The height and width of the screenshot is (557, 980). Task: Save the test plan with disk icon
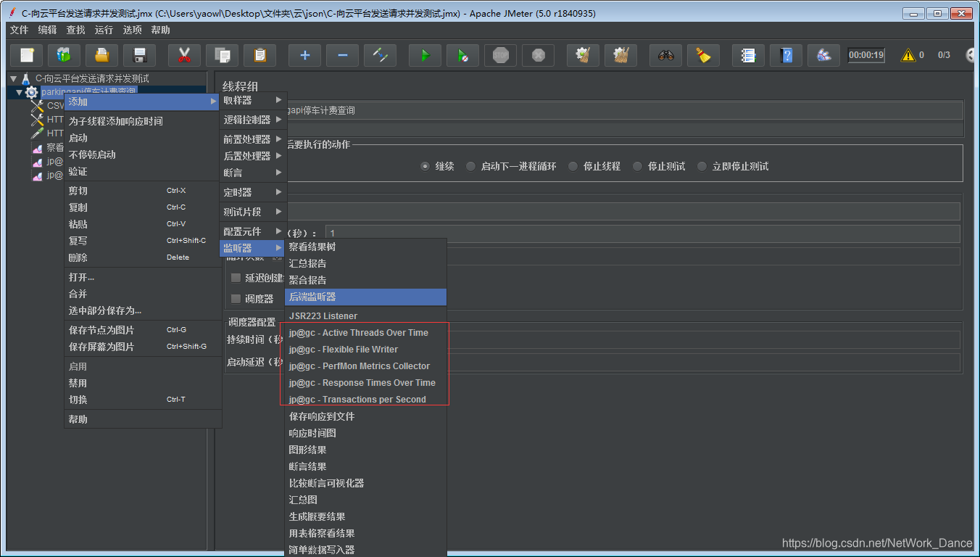(x=140, y=55)
